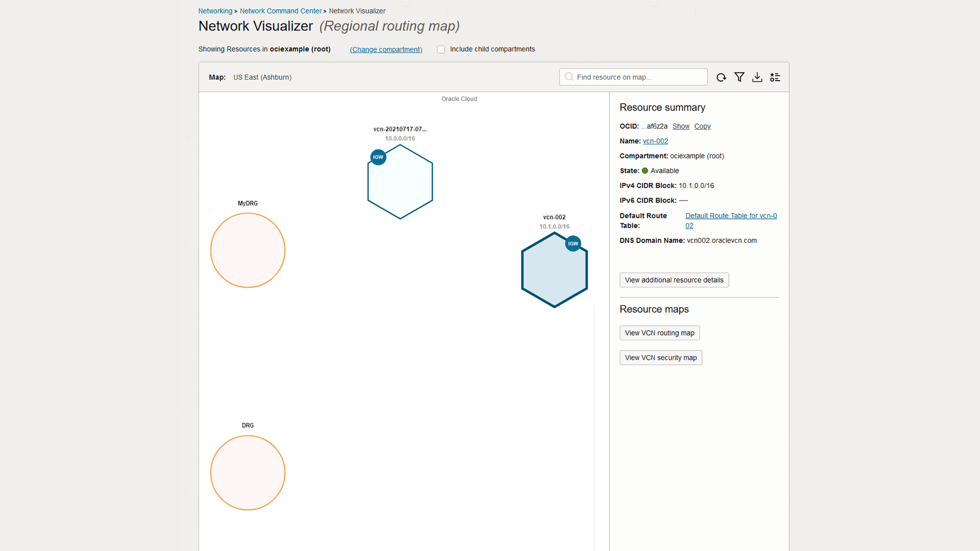Expand the Resource summary OCID with Show

point(681,126)
